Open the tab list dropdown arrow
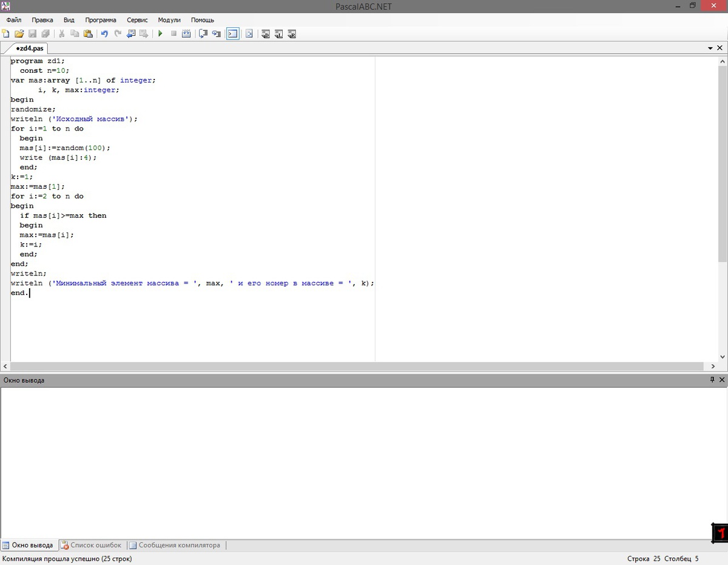This screenshot has width=728, height=565. pos(710,48)
